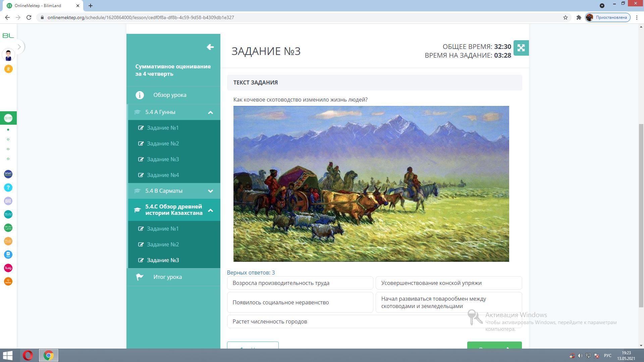Open Задание №4 under Гунны
The image size is (644, 362).
coord(163,175)
